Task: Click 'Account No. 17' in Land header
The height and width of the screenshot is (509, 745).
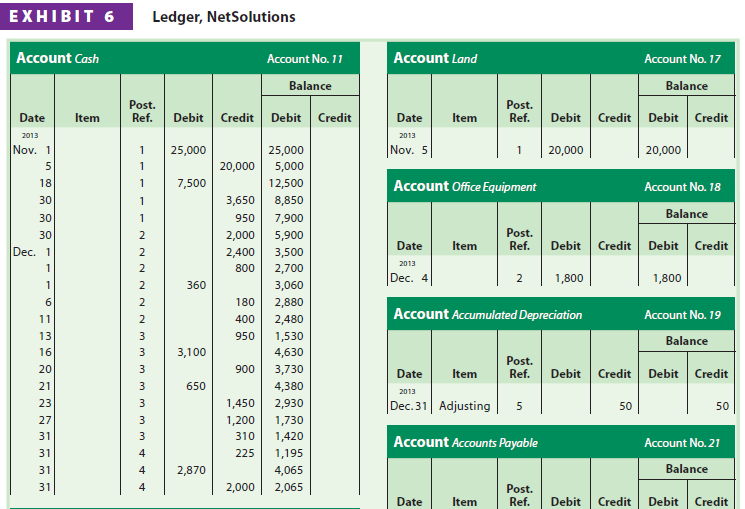Action: 682,59
